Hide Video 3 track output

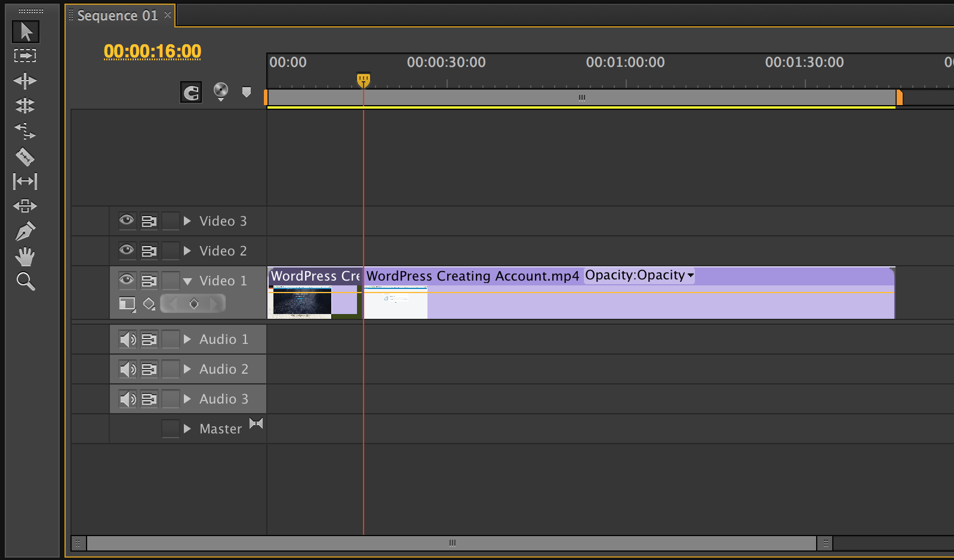click(127, 220)
